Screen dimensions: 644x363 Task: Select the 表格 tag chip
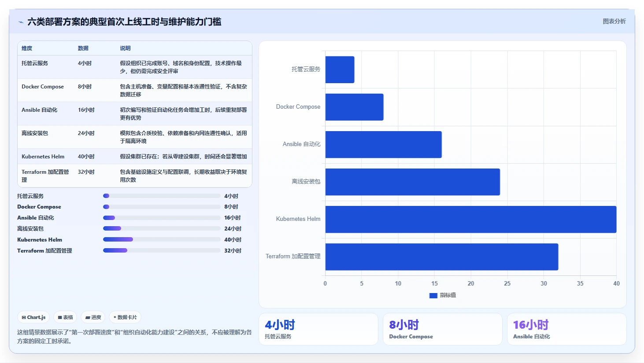click(x=66, y=317)
